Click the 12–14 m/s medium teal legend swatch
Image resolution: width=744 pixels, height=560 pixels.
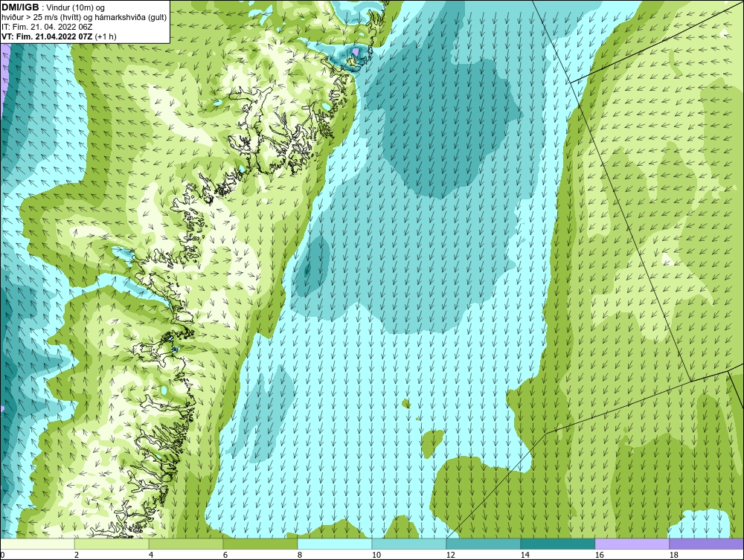pyautogui.click(x=484, y=544)
